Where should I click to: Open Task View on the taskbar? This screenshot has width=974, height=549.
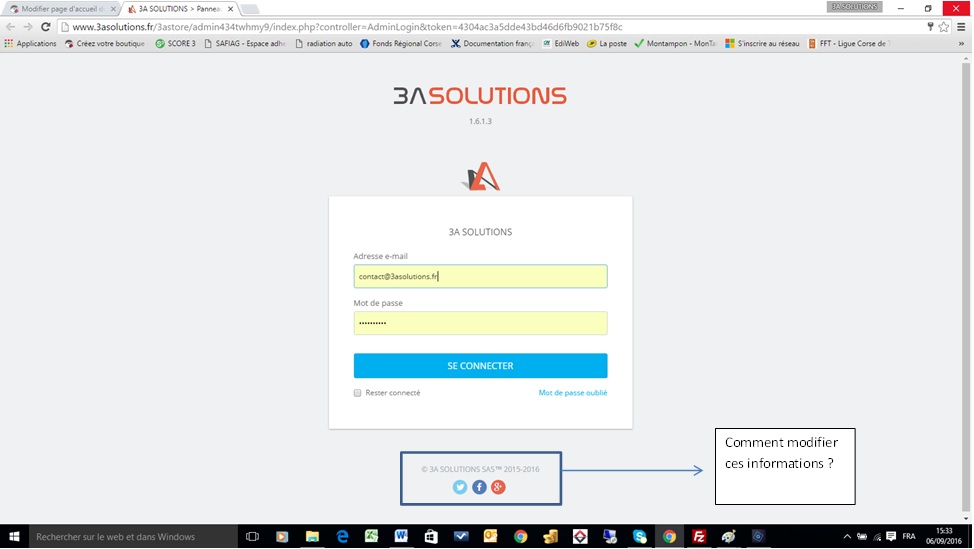[x=252, y=537]
